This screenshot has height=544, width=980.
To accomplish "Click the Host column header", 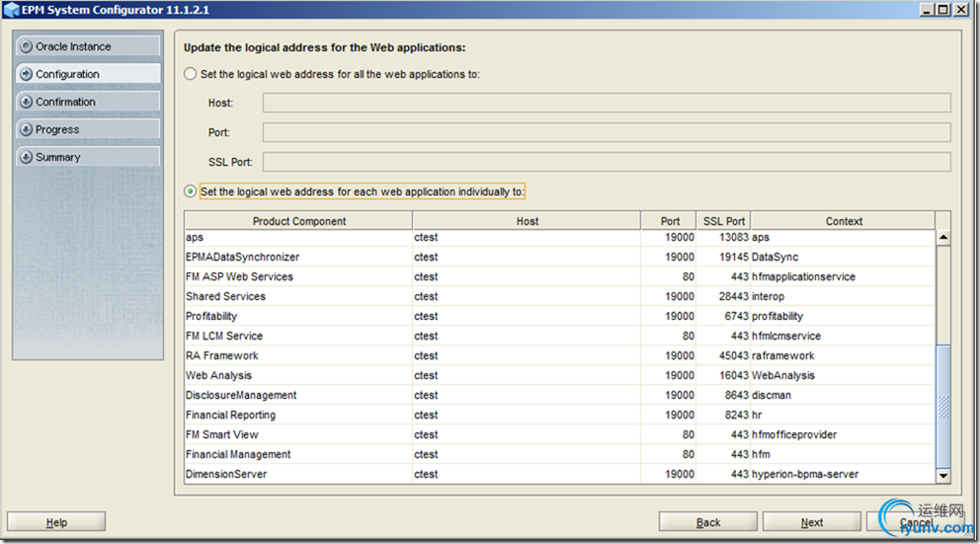I will pyautogui.click(x=527, y=221).
